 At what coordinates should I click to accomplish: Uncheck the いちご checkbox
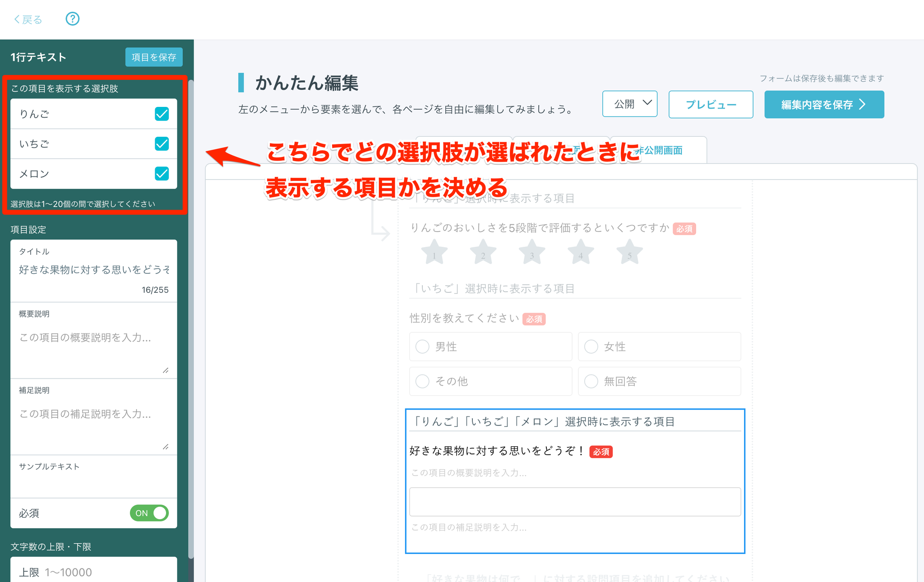click(x=162, y=144)
